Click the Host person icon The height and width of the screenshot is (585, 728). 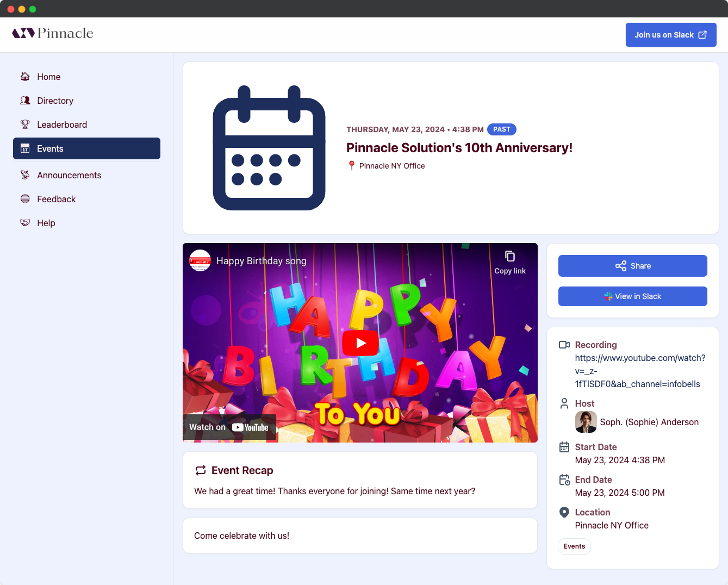pos(564,403)
